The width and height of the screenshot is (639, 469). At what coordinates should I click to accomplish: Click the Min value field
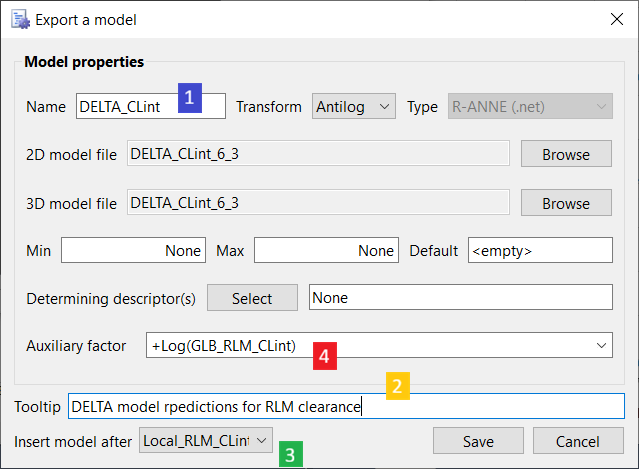(133, 250)
